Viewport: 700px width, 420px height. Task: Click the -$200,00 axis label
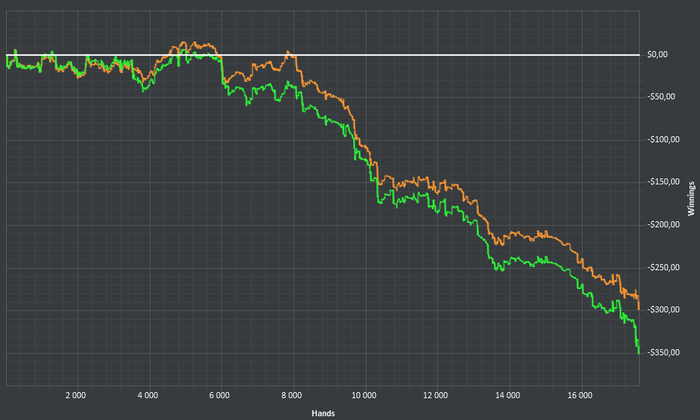663,225
